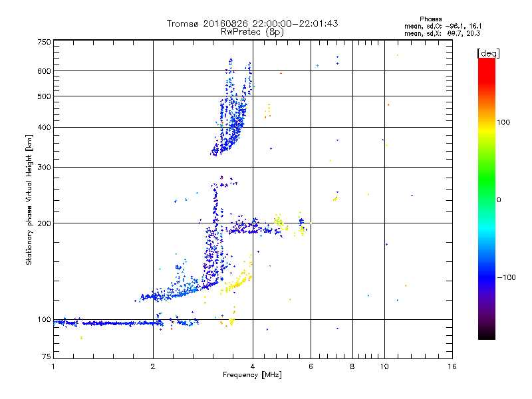Click the x-axis '6' tick label

(x=311, y=366)
